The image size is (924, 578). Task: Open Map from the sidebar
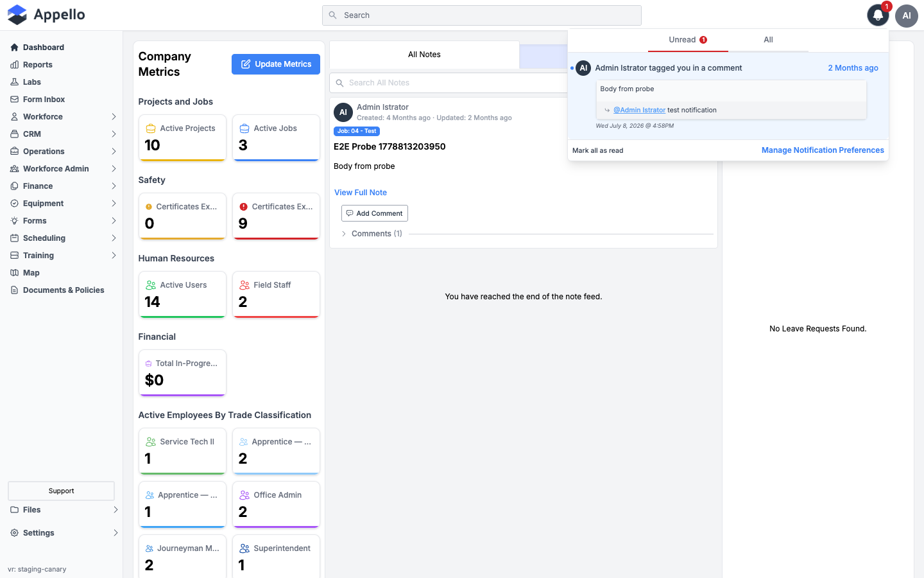point(31,273)
